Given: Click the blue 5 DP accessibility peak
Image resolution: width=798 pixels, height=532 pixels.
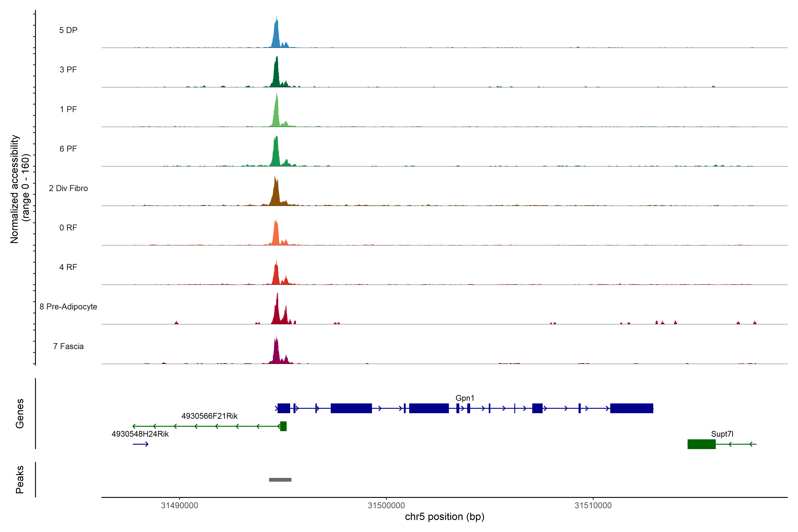Looking at the screenshot, I should point(276,36).
